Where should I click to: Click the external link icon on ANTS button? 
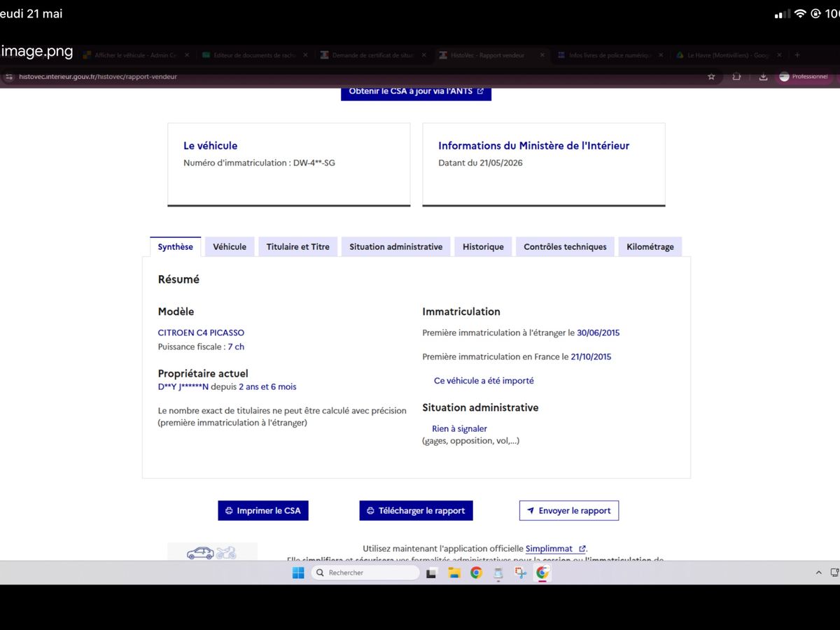[x=480, y=91]
